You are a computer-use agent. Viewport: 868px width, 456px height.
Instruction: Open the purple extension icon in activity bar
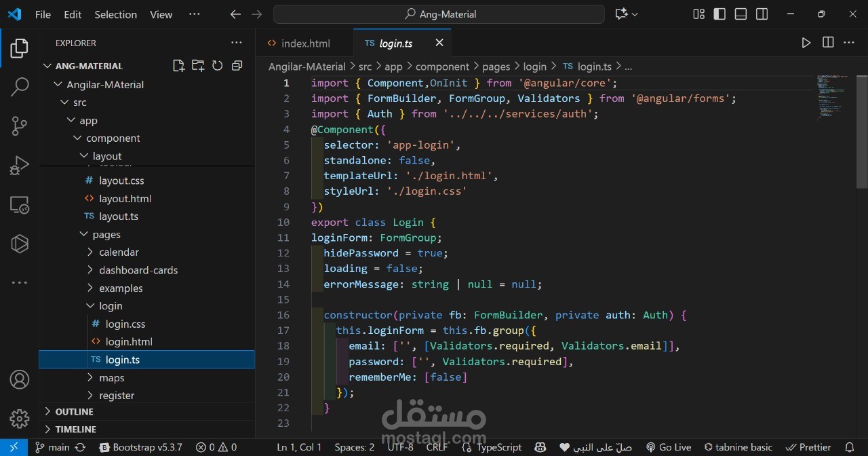(x=19, y=243)
